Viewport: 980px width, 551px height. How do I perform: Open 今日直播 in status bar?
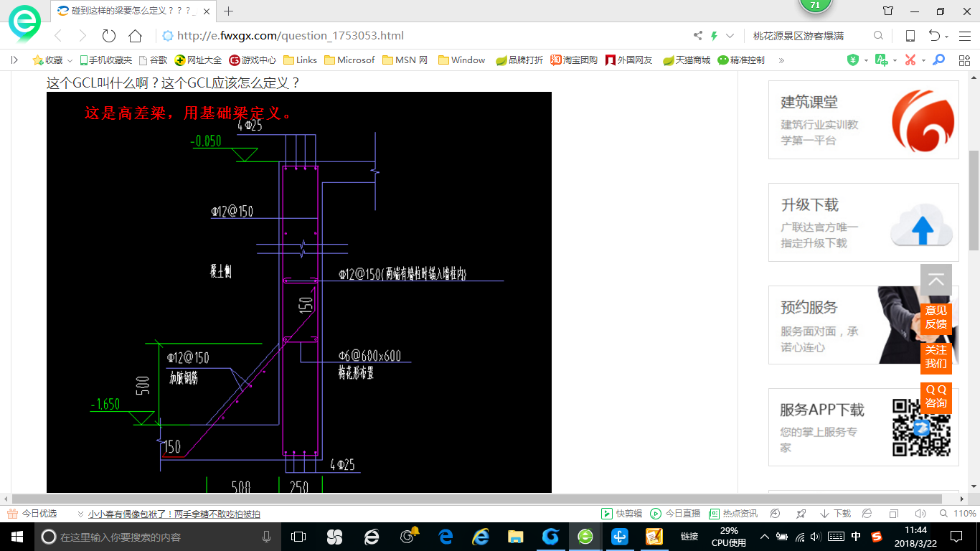(x=675, y=514)
